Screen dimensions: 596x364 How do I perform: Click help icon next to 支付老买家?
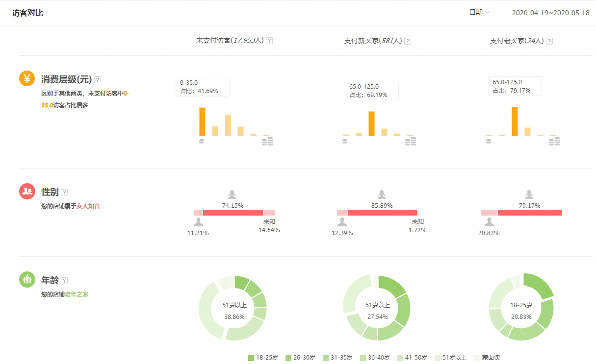point(549,41)
